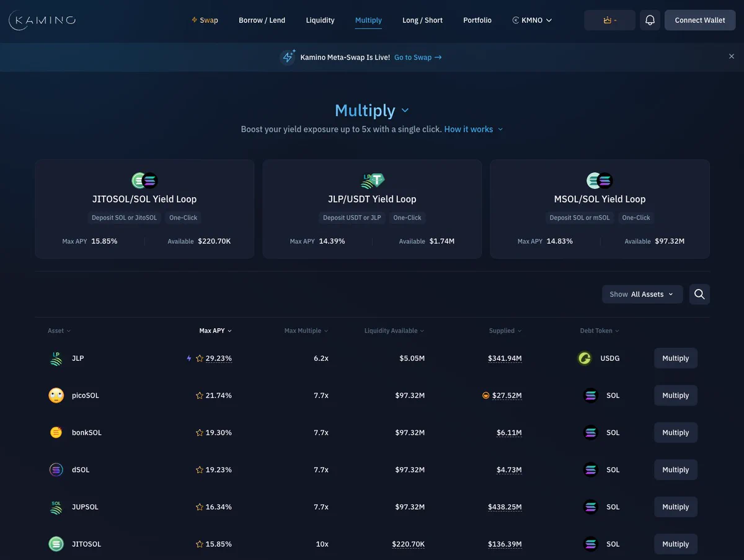Image resolution: width=744 pixels, height=560 pixels.
Task: Click the JITOSOL/SOL card token icons
Action: point(144,181)
